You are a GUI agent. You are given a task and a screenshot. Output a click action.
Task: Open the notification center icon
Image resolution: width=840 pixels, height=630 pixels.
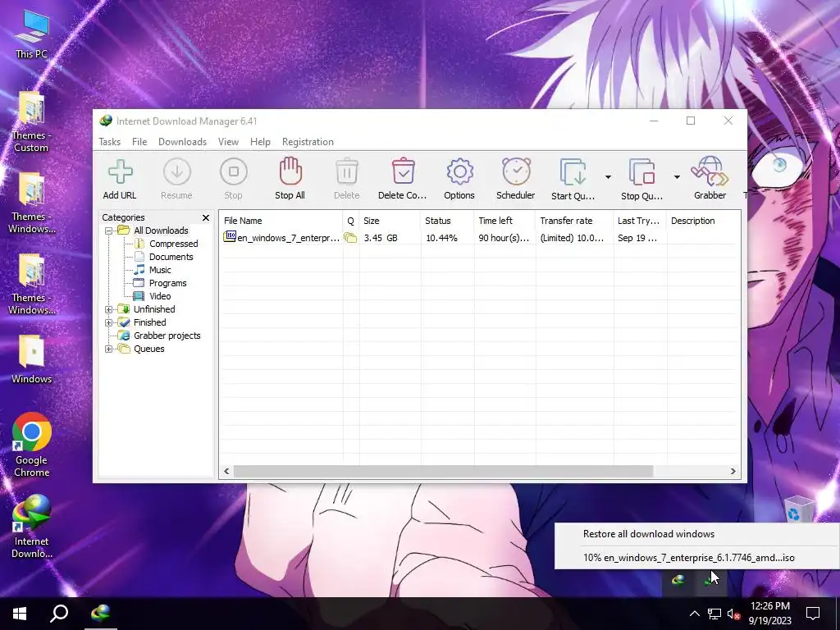click(x=813, y=614)
